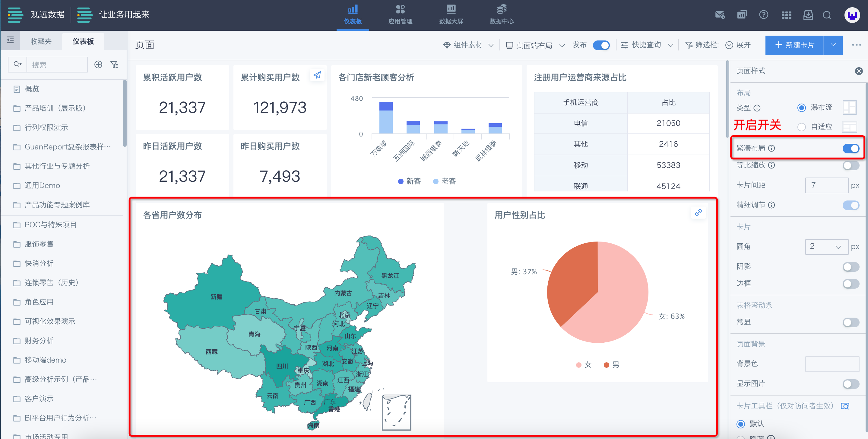868x439 pixels.
Task: Open the user avatar menu
Action: (852, 15)
